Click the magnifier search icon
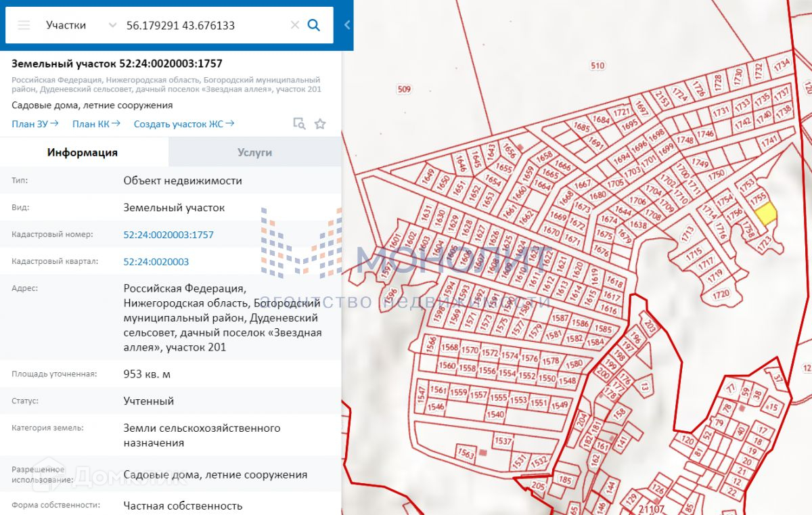812x515 pixels. coord(314,25)
